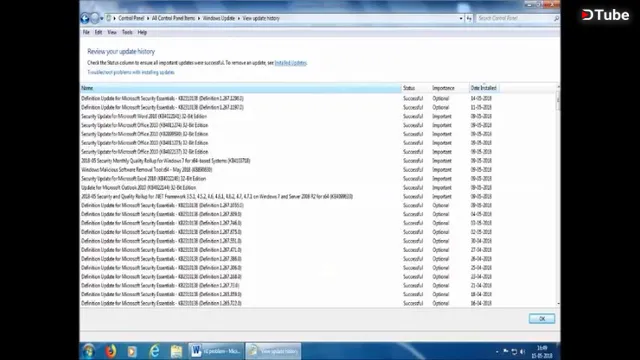Open Troubleshoot problems with installing updates link
The image size is (640, 360).
131,72
